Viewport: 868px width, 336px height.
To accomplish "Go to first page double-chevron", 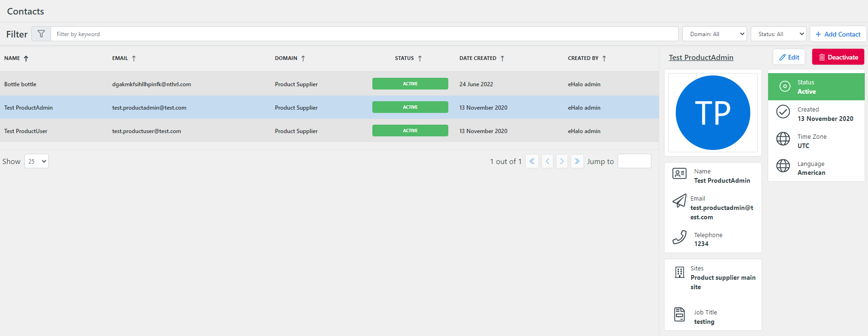I will click(532, 161).
